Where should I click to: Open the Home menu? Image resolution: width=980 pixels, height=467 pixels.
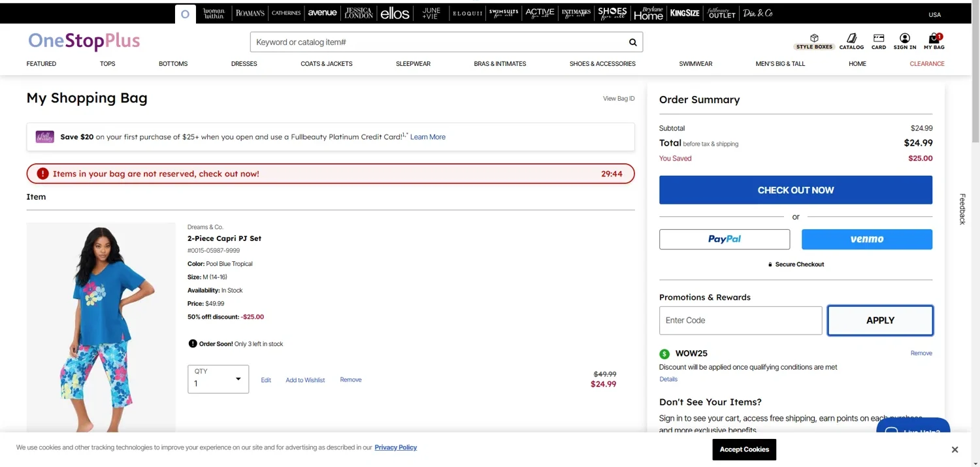coord(857,64)
